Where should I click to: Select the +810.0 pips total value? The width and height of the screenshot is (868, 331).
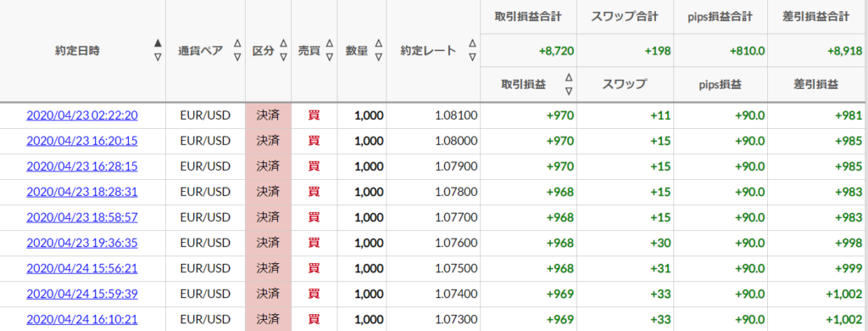(x=747, y=51)
